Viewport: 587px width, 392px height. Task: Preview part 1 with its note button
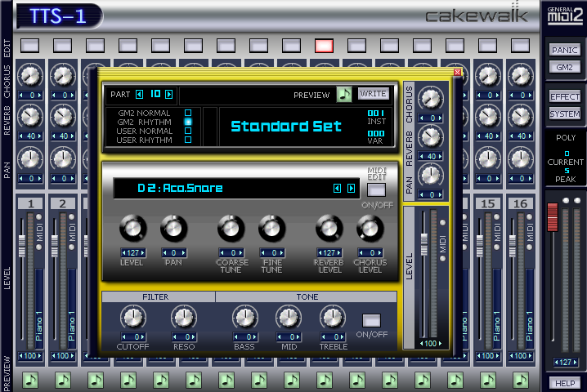click(30, 381)
